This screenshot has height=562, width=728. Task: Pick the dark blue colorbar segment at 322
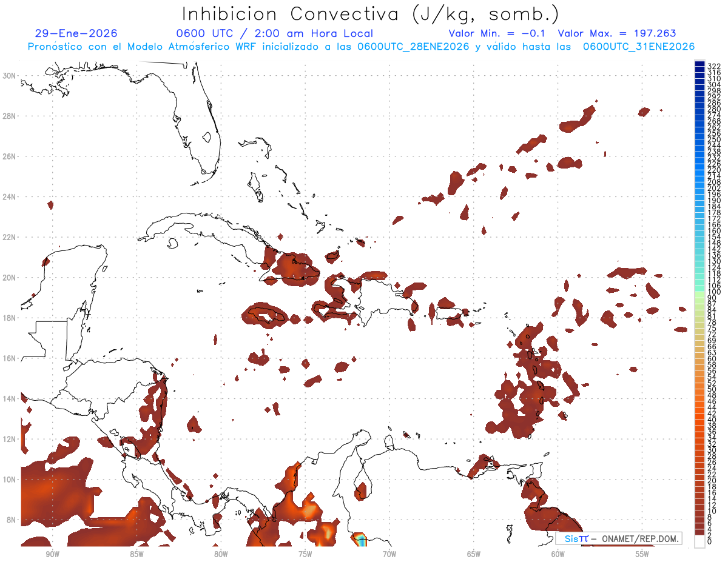(700, 64)
